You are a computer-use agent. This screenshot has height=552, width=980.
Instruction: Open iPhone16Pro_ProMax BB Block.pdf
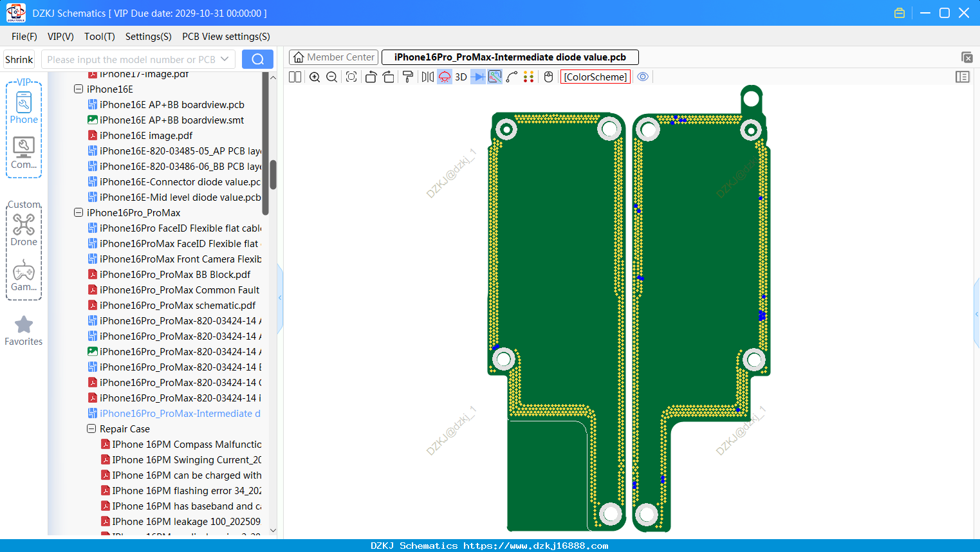coord(175,275)
